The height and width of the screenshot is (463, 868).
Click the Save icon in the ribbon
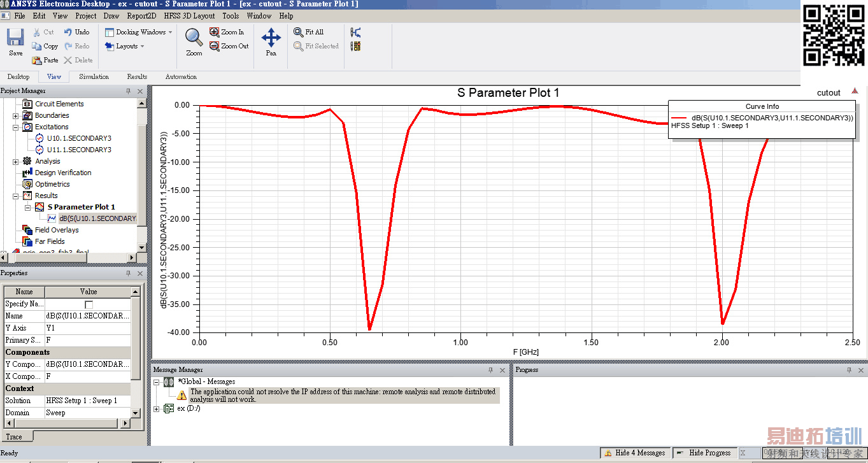tap(15, 38)
